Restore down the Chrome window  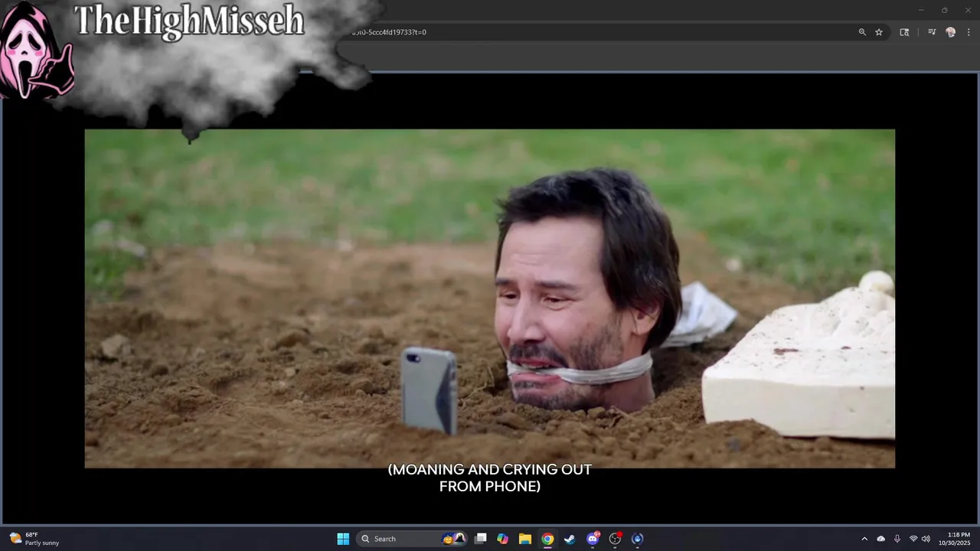pyautogui.click(x=944, y=10)
